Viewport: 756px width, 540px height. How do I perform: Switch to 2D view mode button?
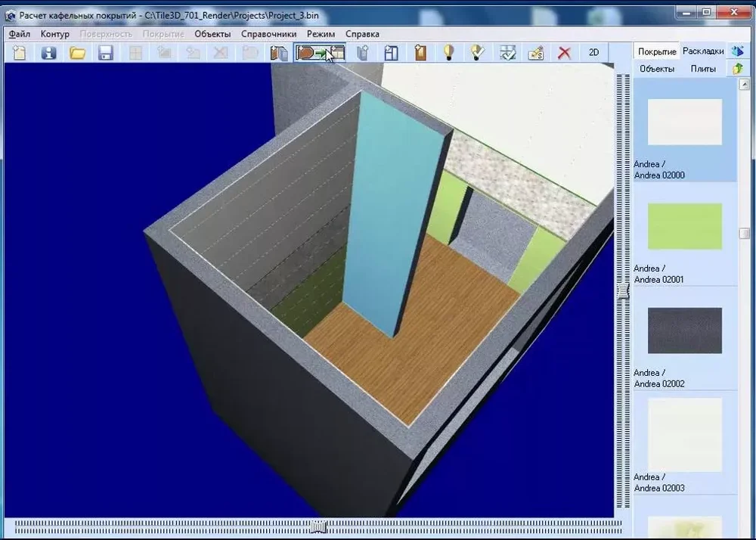(x=594, y=52)
